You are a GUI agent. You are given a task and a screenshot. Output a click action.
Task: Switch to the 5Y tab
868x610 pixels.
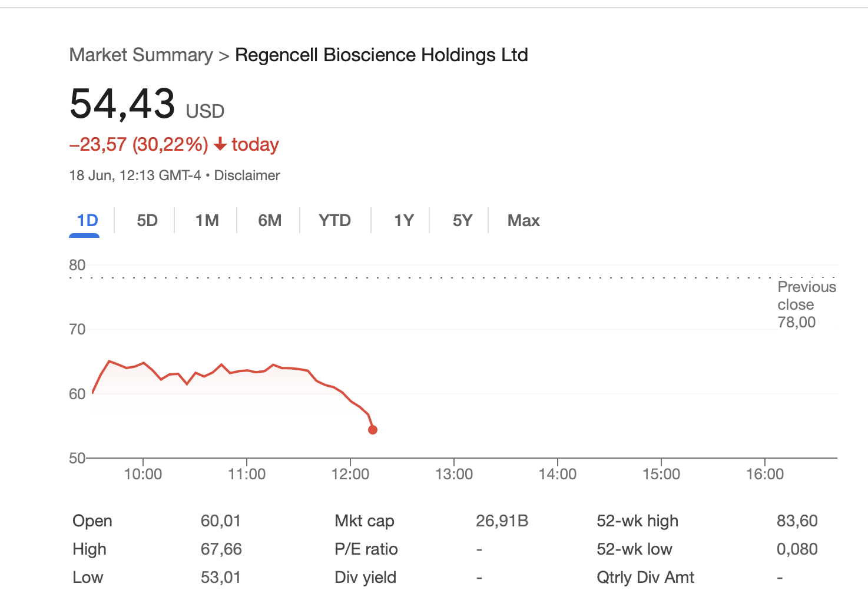point(462,221)
